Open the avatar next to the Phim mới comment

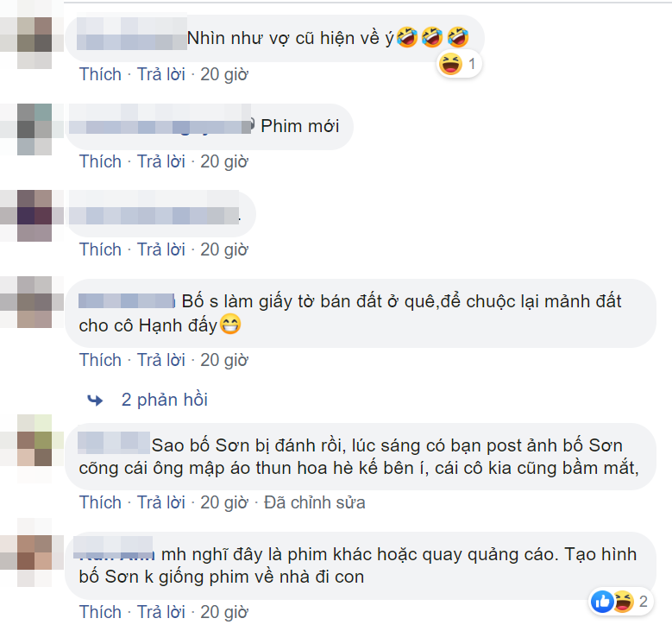tap(35, 129)
